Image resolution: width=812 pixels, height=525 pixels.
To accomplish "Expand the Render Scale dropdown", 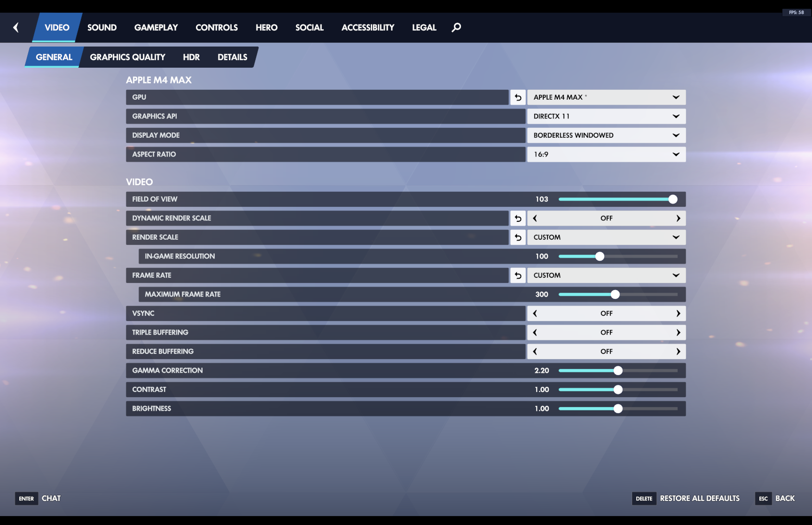I will pos(606,237).
